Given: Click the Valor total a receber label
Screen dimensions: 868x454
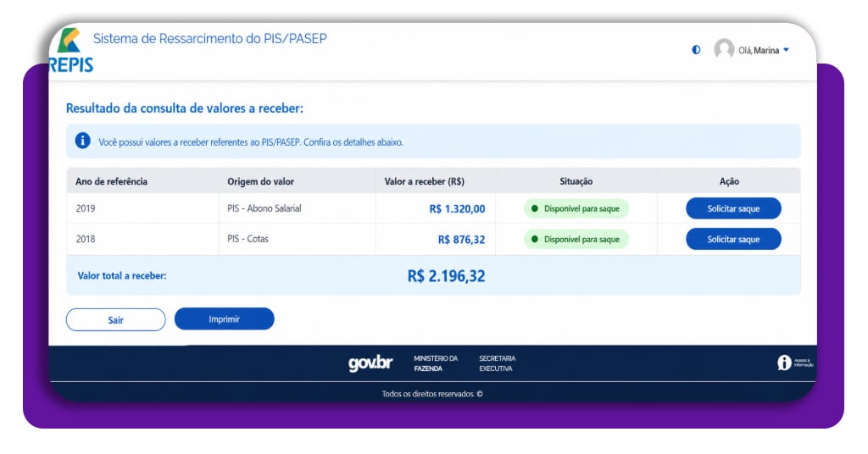Looking at the screenshot, I should 122,275.
